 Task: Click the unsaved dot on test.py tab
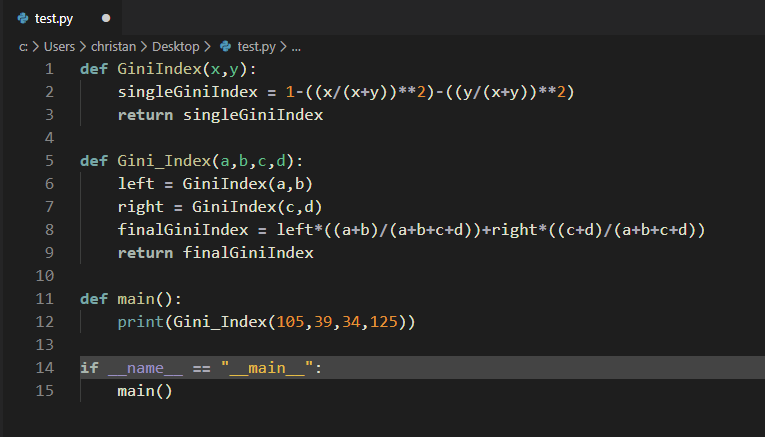tap(106, 19)
